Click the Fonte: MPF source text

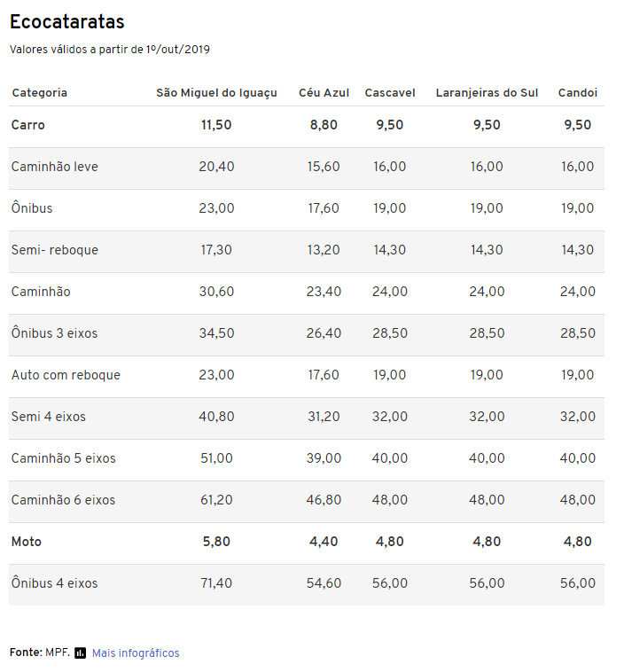[x=40, y=652]
